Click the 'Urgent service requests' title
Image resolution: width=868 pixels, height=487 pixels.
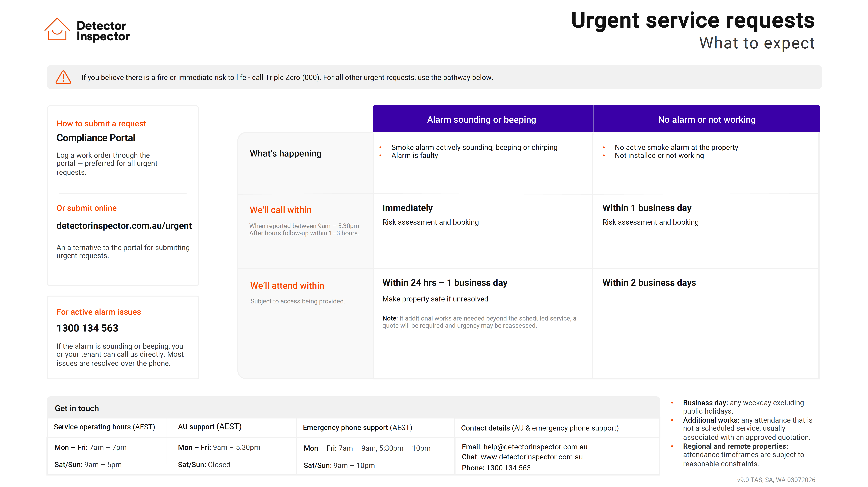tap(693, 21)
